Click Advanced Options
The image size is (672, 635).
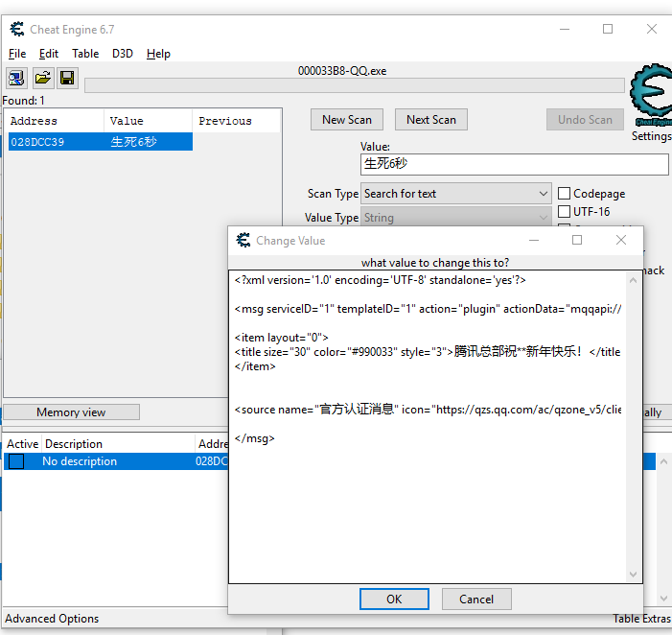click(x=52, y=619)
